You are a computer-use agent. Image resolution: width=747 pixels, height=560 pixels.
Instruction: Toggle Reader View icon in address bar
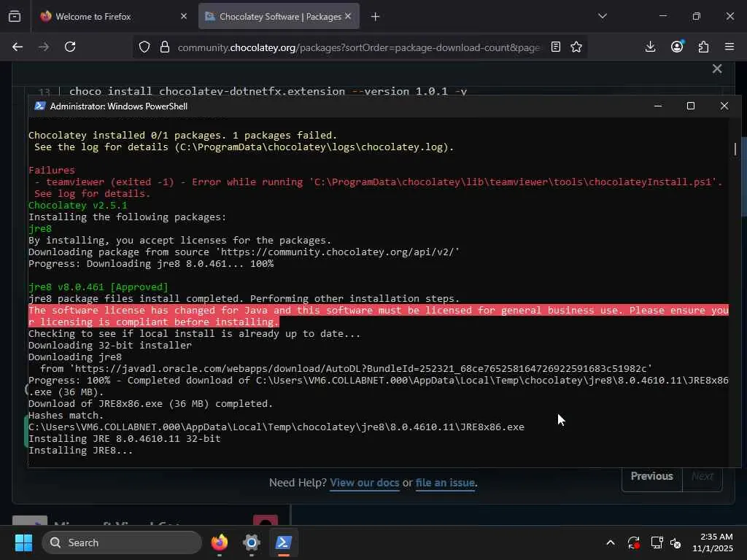pyautogui.click(x=555, y=47)
